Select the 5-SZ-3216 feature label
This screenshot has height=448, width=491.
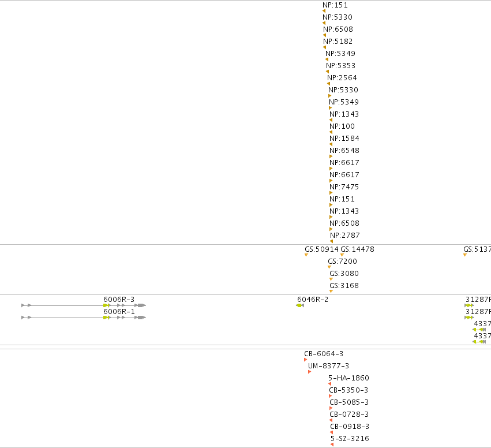coord(350,439)
